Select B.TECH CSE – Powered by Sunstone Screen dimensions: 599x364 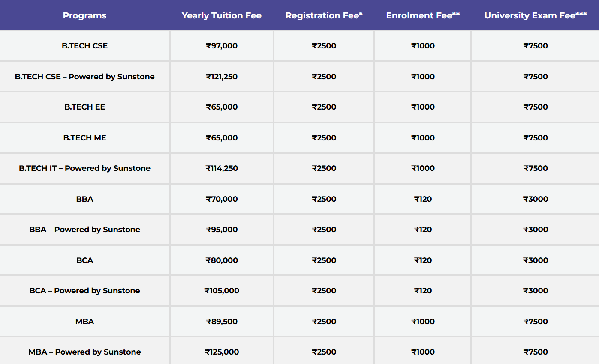pyautogui.click(x=84, y=77)
